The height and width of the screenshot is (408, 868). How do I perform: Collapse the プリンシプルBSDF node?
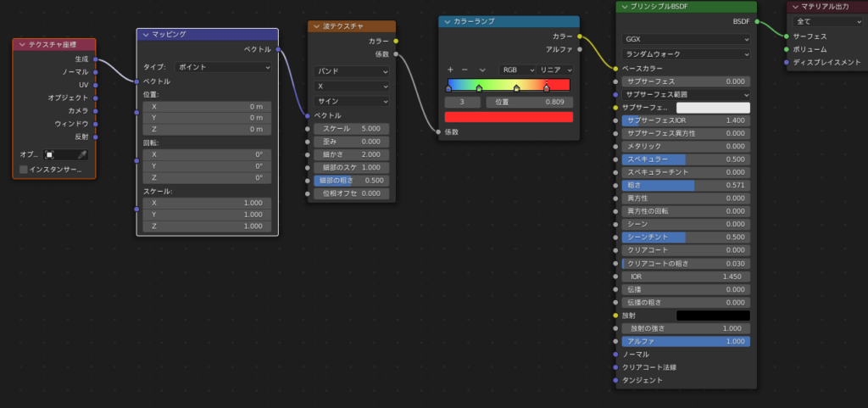coord(623,7)
